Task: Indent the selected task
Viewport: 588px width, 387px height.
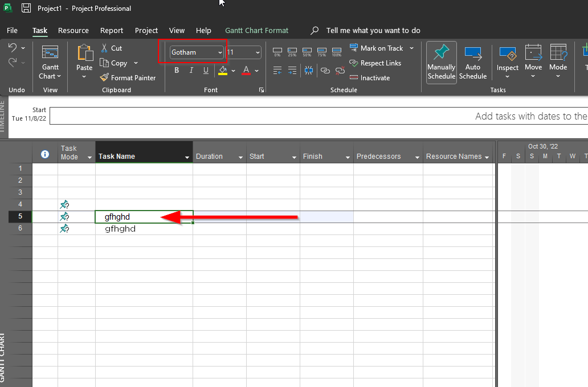Action: point(292,71)
